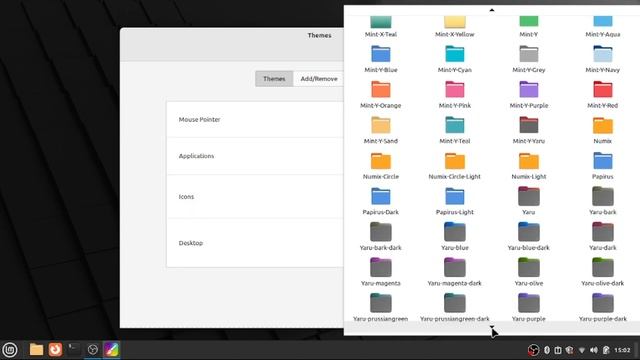Open the Linux Mint start menu
This screenshot has width=640, height=360.
tap(10, 350)
